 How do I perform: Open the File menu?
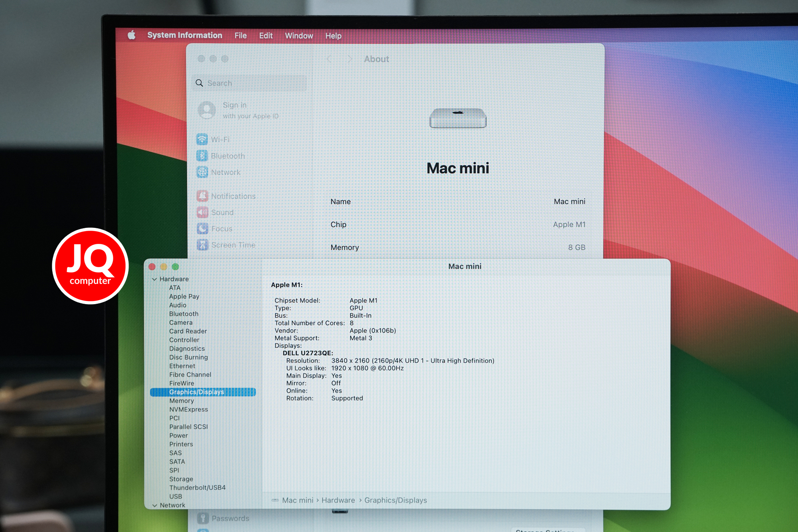241,36
